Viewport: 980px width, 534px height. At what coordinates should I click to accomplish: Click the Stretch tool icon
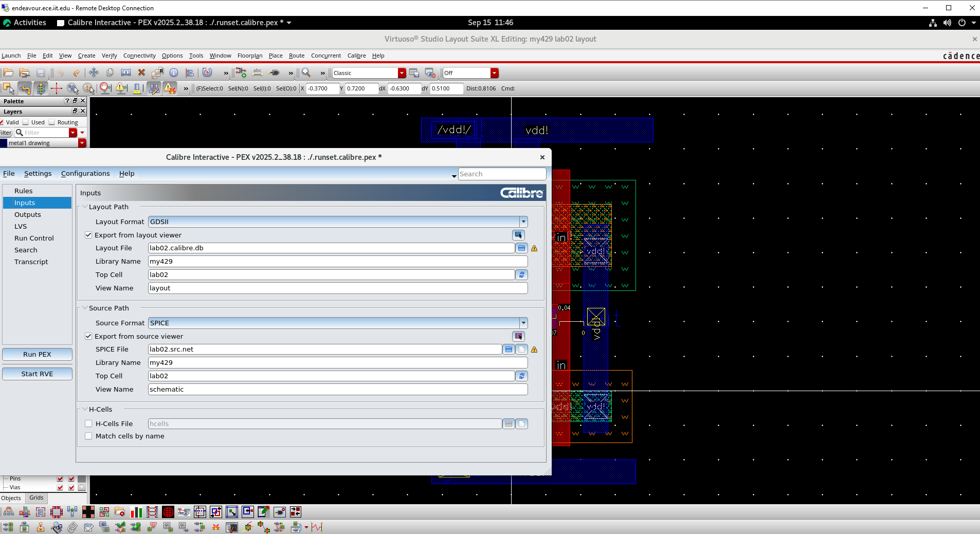click(126, 73)
